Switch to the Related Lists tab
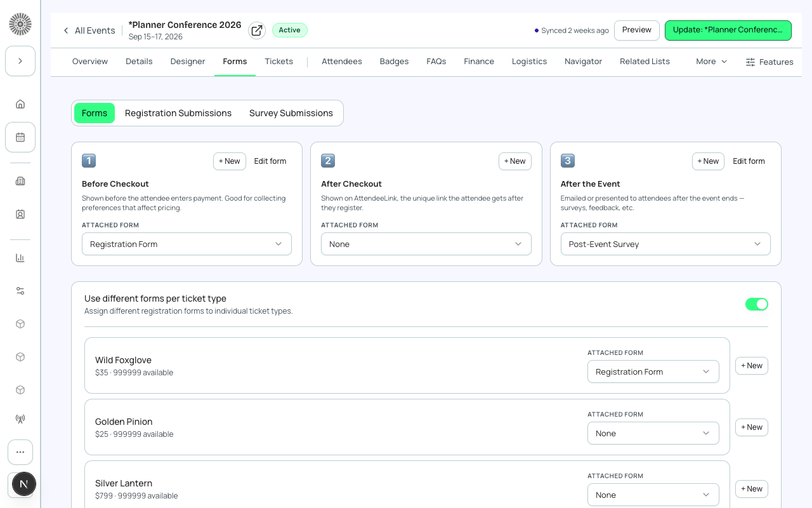This screenshot has height=508, width=812. 645,62
